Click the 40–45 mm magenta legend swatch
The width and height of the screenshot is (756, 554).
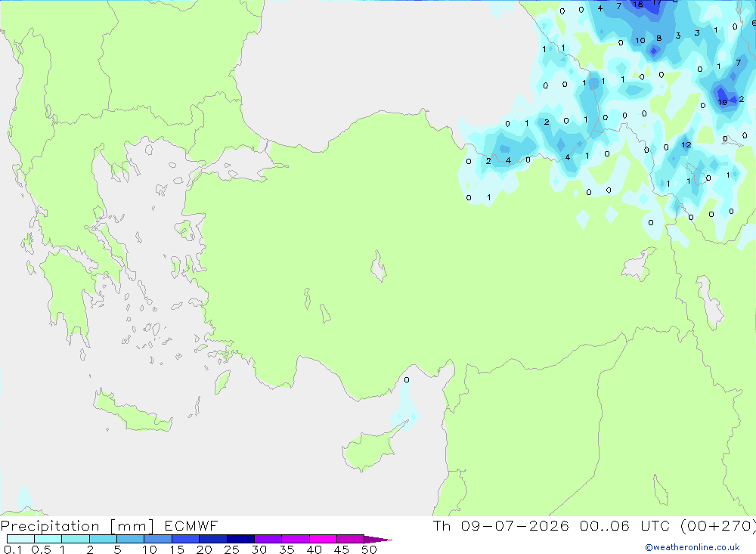click(x=323, y=539)
